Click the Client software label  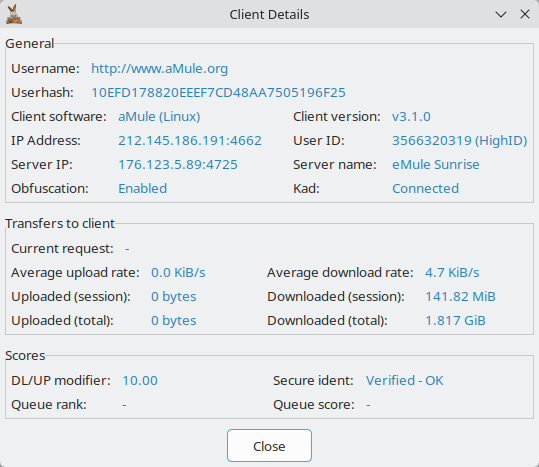coord(59,116)
